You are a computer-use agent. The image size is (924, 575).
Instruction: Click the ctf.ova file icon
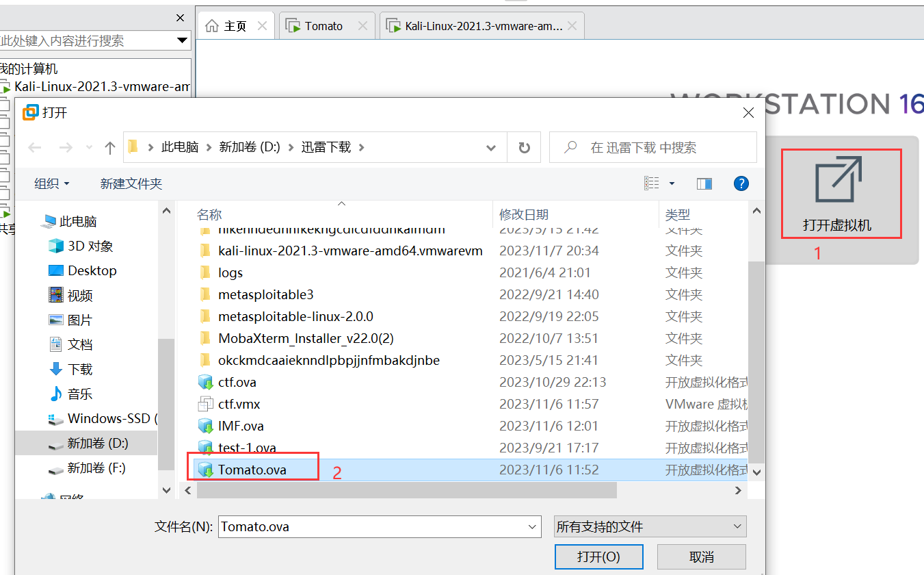[x=205, y=382]
